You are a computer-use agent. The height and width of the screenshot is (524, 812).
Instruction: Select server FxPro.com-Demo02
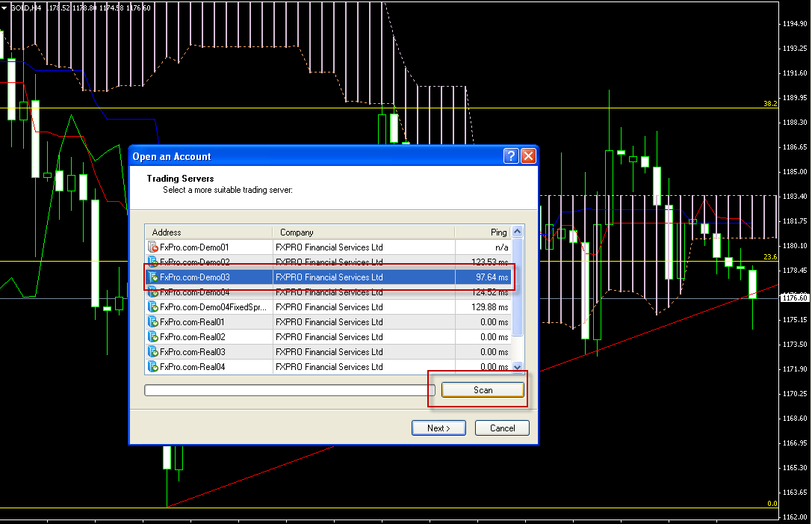328,262
